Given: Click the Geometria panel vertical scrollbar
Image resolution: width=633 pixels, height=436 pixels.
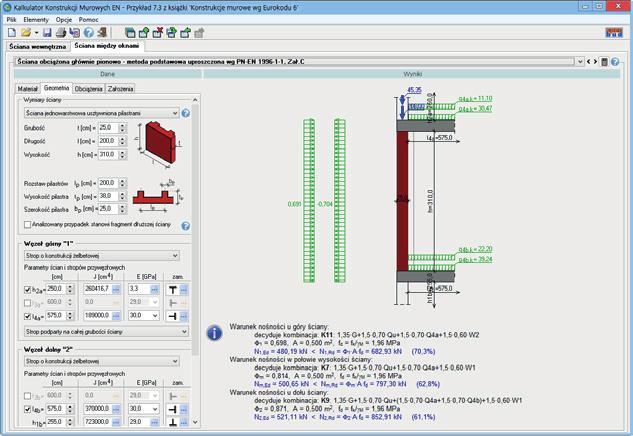Looking at the screenshot, I should [195, 230].
